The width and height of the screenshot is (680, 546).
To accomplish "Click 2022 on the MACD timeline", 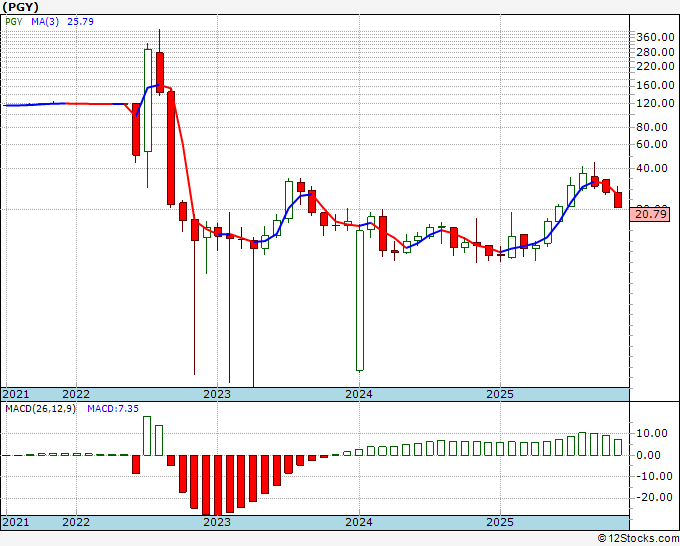I will click(76, 522).
